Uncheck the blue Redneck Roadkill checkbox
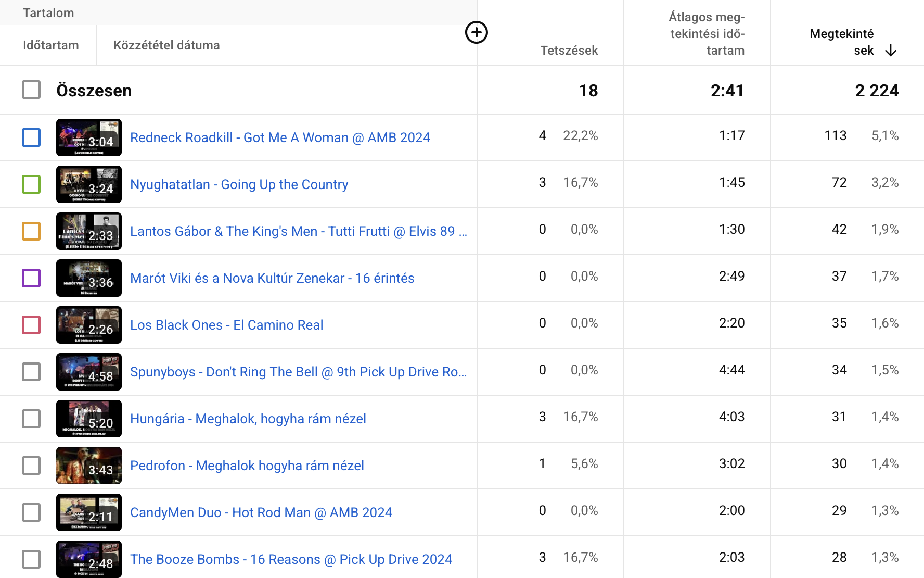This screenshot has width=924, height=578. tap(31, 137)
